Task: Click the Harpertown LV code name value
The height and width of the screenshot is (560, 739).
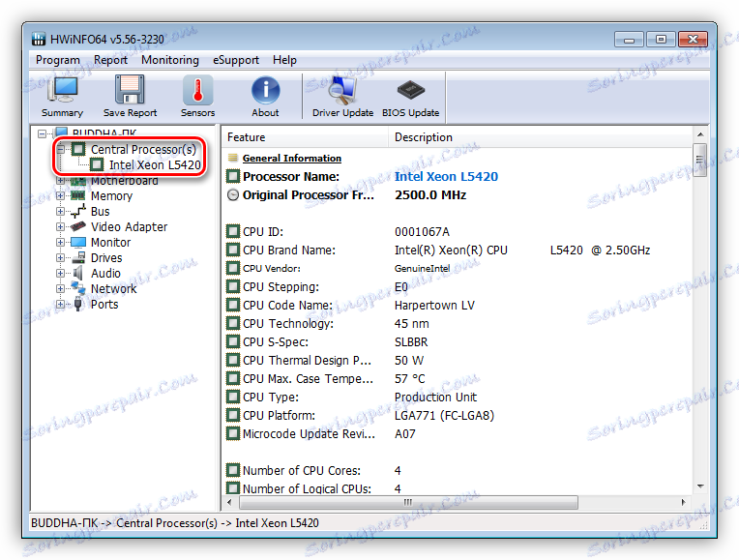Action: pyautogui.click(x=434, y=305)
